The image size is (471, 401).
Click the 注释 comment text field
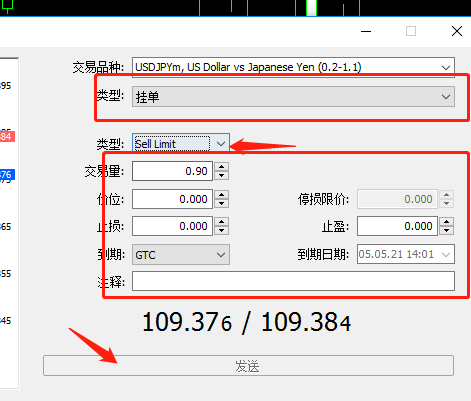293,281
